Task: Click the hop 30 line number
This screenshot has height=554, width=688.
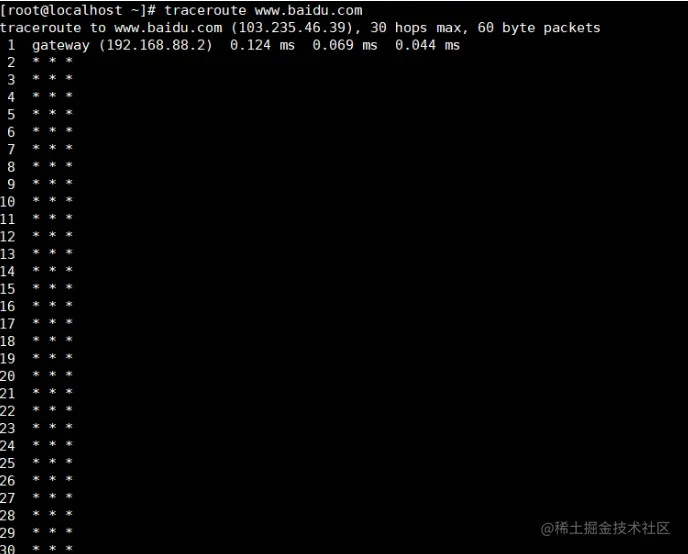Action: click(7, 549)
